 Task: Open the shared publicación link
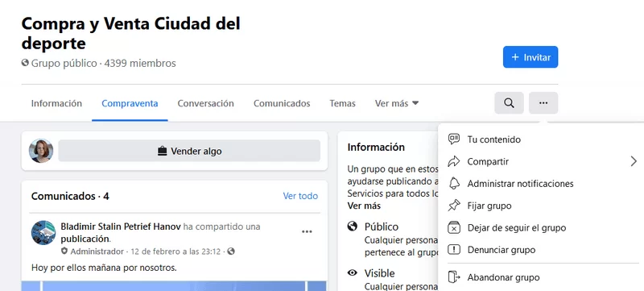[85, 239]
